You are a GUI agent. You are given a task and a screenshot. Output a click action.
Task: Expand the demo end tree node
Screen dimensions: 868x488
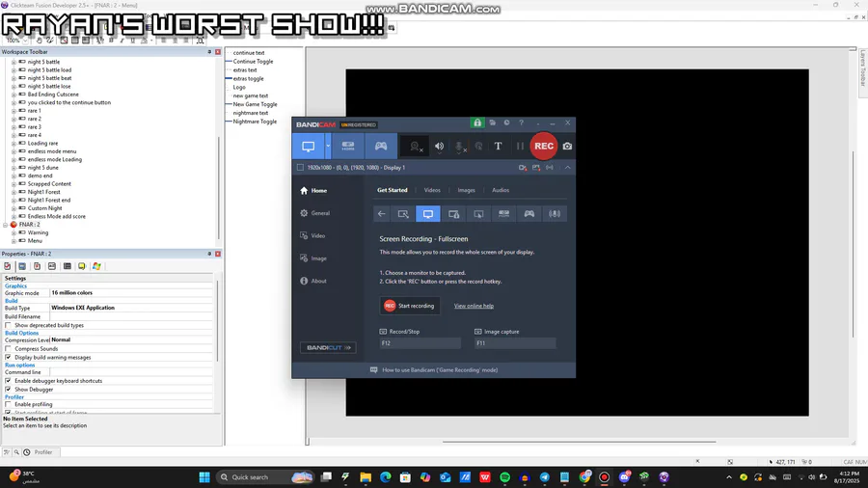pos(14,176)
